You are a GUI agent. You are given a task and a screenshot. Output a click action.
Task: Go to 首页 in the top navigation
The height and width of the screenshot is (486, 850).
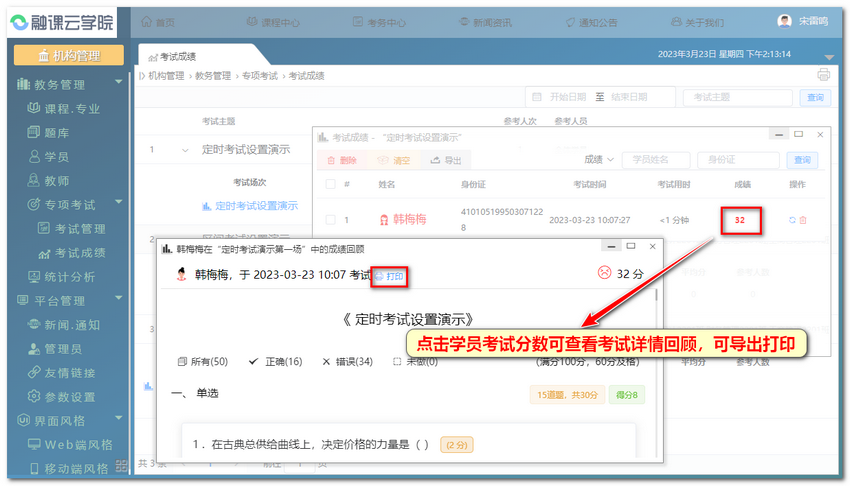pos(158,22)
